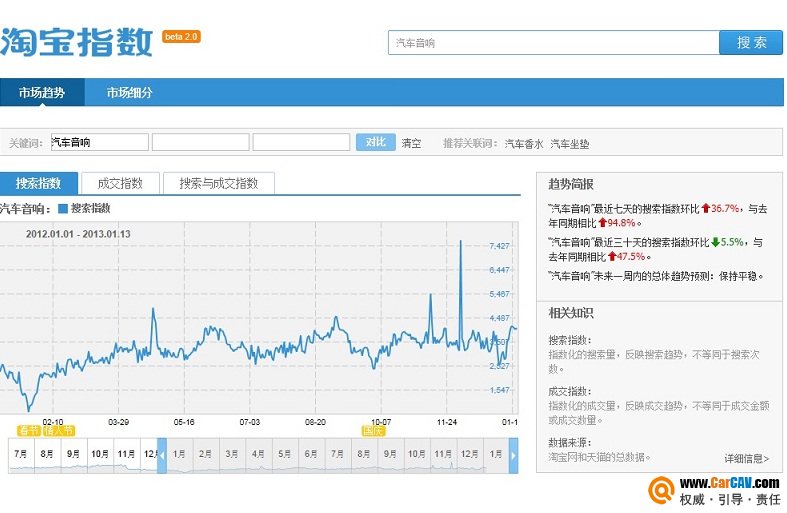Click the 清空 clear link
787x513 pixels.
(411, 144)
